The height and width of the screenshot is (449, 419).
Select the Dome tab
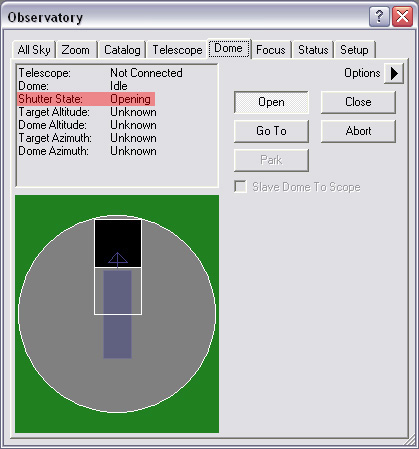(x=229, y=49)
